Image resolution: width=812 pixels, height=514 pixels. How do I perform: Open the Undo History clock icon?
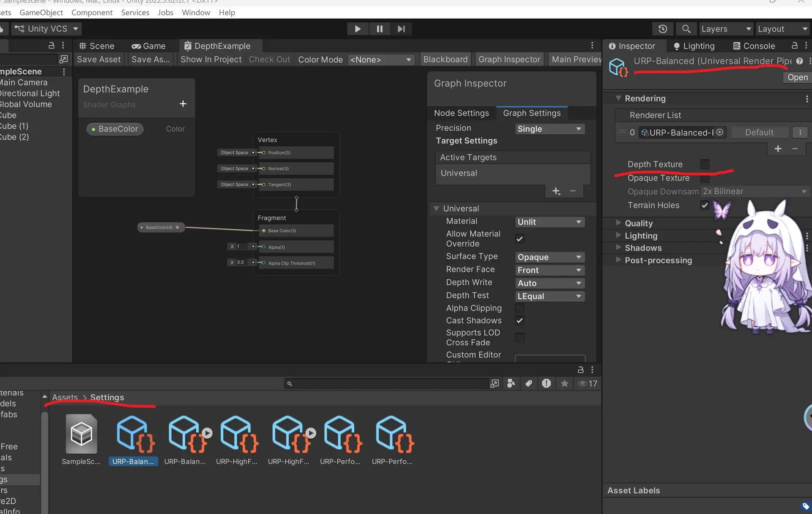(663, 29)
